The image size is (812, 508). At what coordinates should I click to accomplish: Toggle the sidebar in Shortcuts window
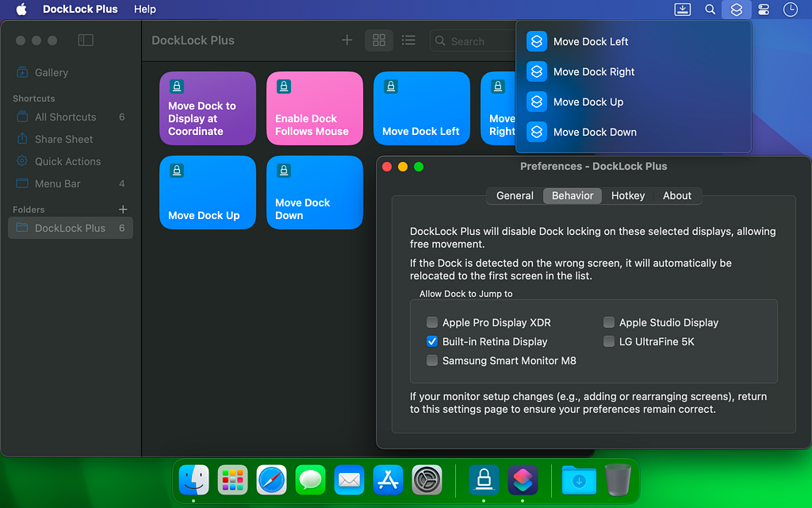[86, 40]
